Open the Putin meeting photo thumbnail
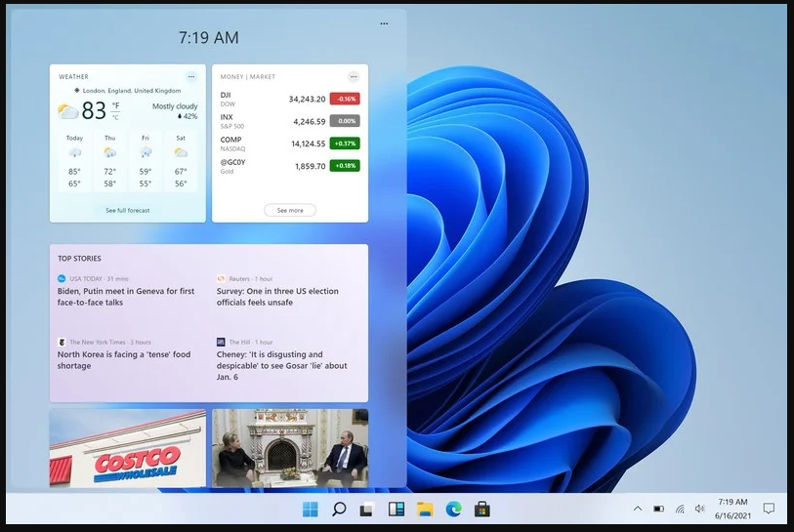 (290, 448)
